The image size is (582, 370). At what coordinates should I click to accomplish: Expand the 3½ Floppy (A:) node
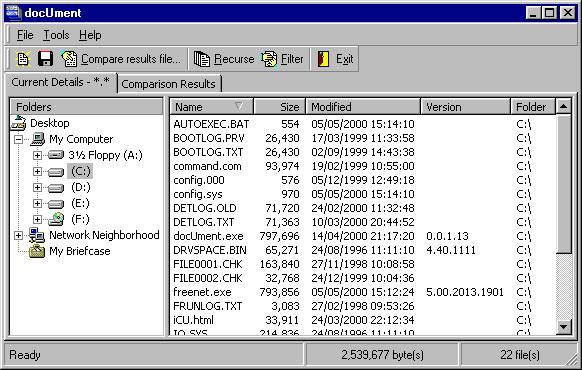pyautogui.click(x=37, y=155)
